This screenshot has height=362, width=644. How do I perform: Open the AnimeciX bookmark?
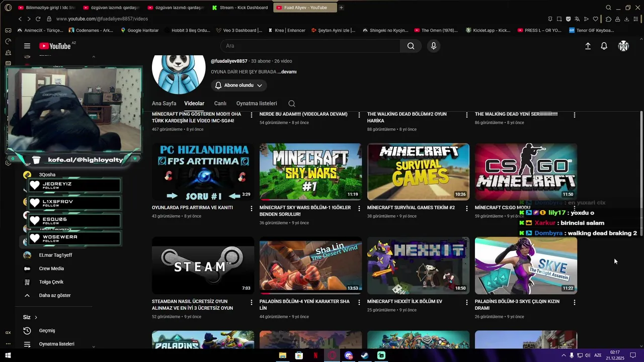pyautogui.click(x=40, y=30)
